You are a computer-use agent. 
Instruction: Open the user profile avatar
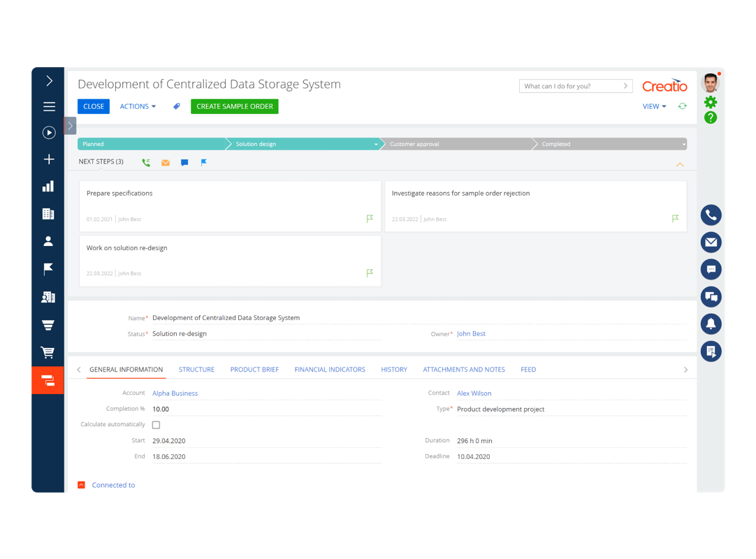click(x=710, y=83)
